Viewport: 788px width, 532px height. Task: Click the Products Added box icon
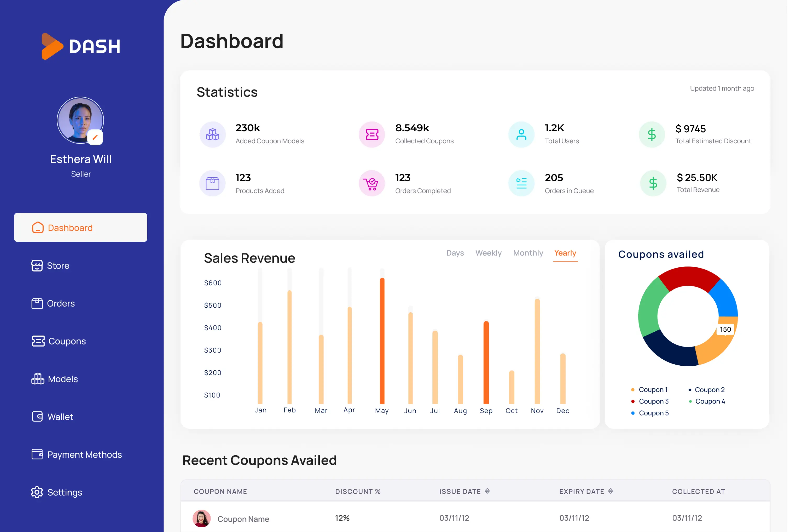213,183
